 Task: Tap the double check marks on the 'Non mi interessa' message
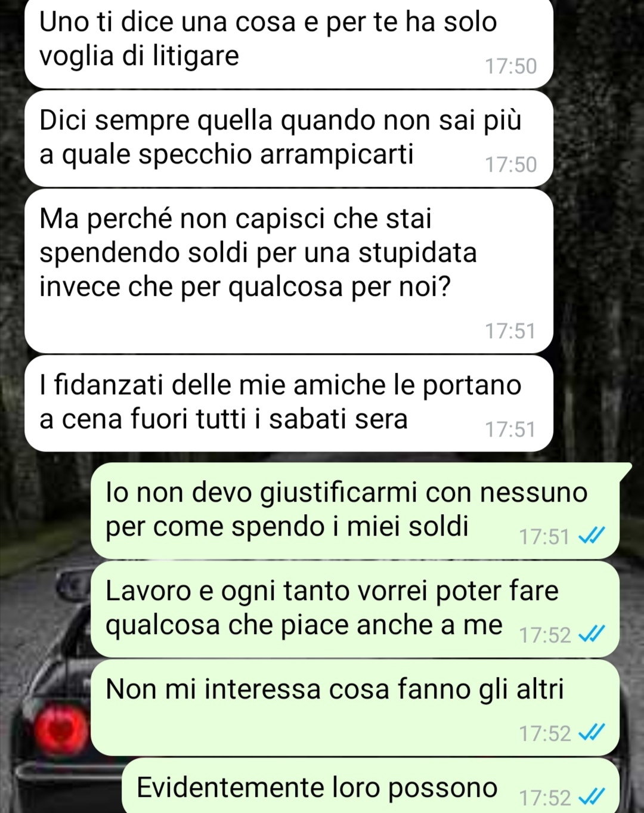pos(592,733)
